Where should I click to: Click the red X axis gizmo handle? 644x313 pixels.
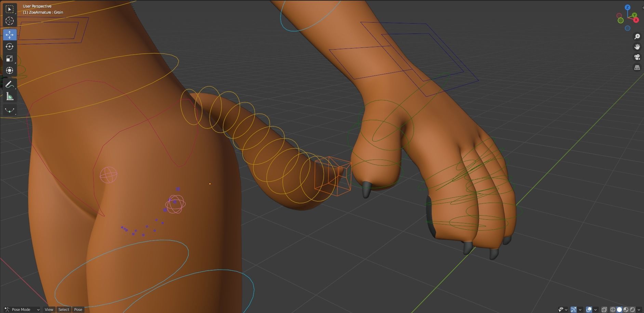point(636,20)
